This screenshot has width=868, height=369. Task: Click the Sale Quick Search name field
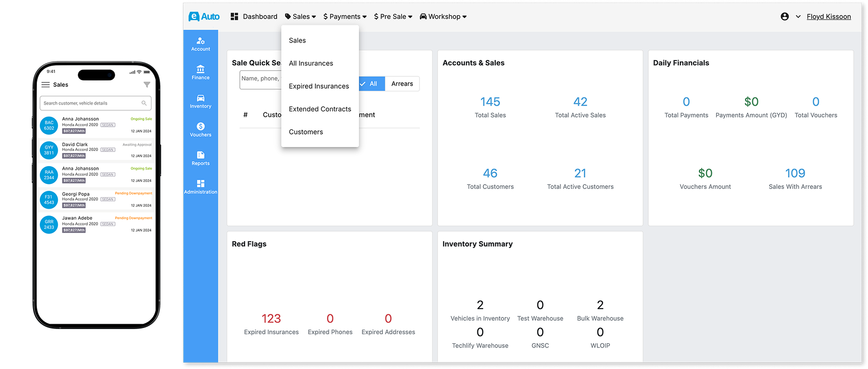[x=261, y=79]
